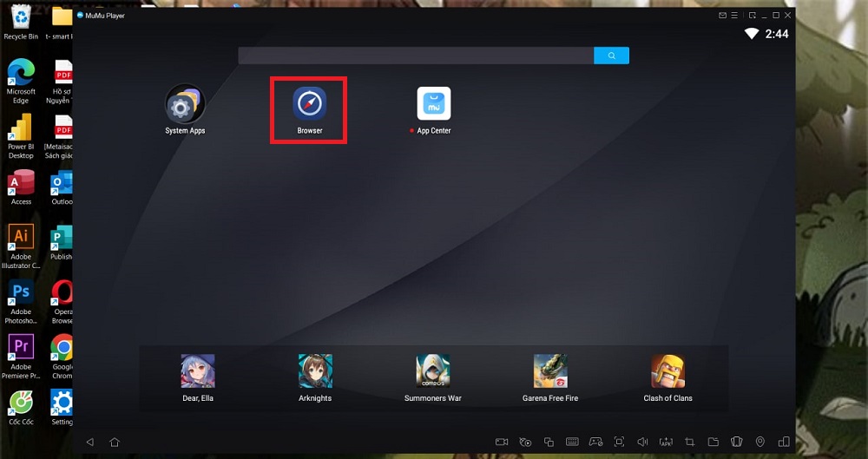This screenshot has height=459, width=868.
Task: Click the MuMu window pin-on-top icon
Action: pyautogui.click(x=753, y=16)
